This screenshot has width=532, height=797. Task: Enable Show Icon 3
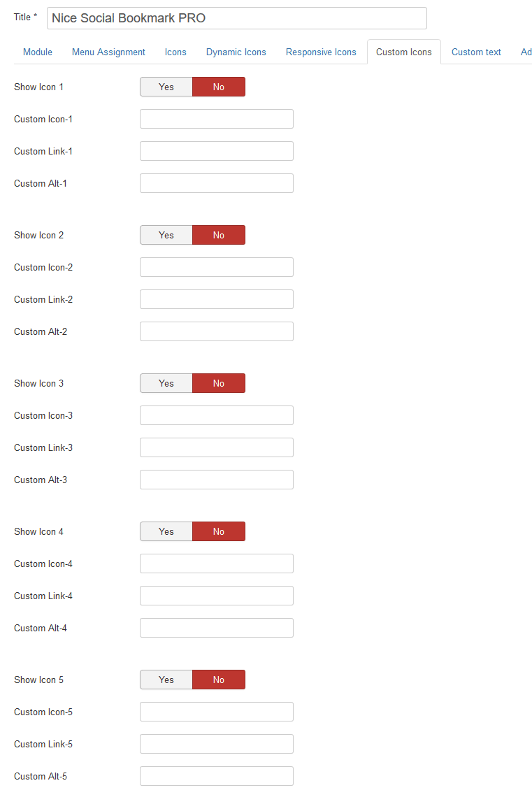[166, 383]
